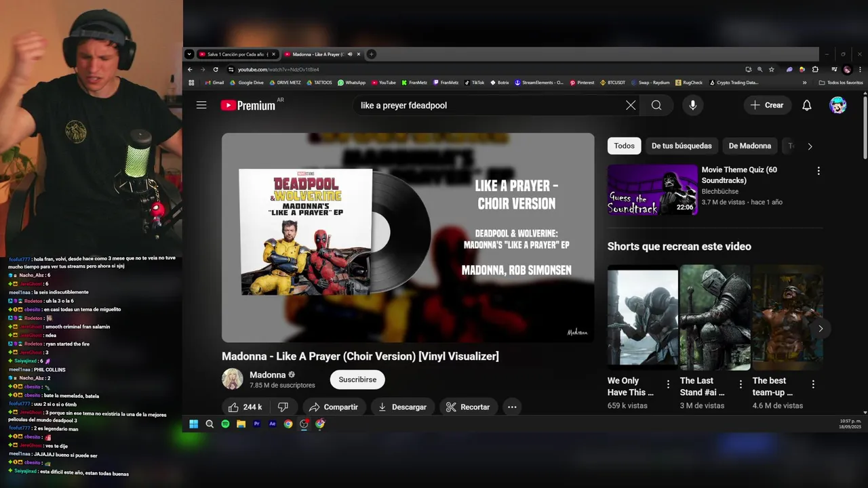The image size is (868, 488).
Task: Click the Suscribirse button
Action: pos(357,380)
